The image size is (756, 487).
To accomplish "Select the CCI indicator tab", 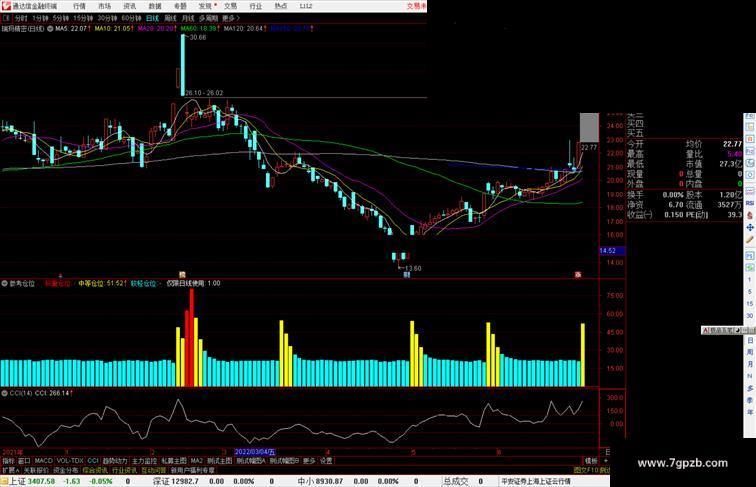I will 93,461.
